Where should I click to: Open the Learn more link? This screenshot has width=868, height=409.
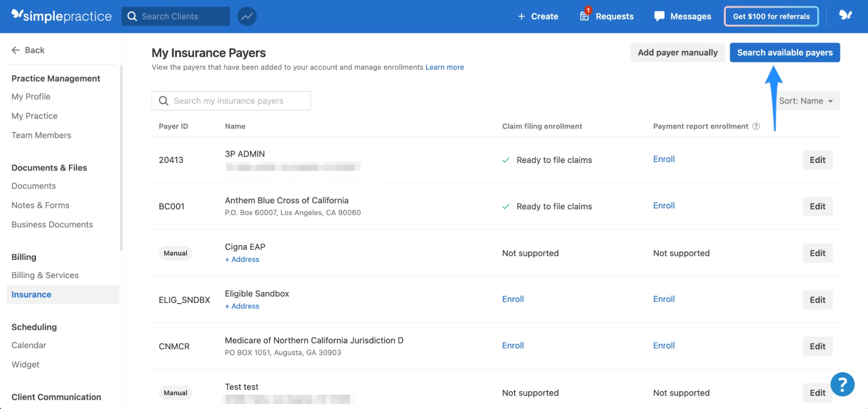(445, 67)
